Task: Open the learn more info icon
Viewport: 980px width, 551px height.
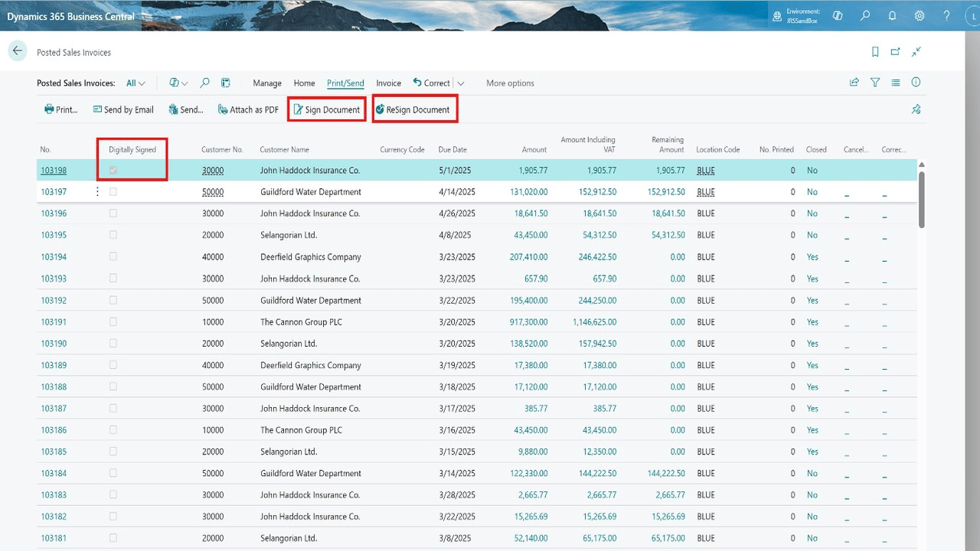Action: coord(916,83)
